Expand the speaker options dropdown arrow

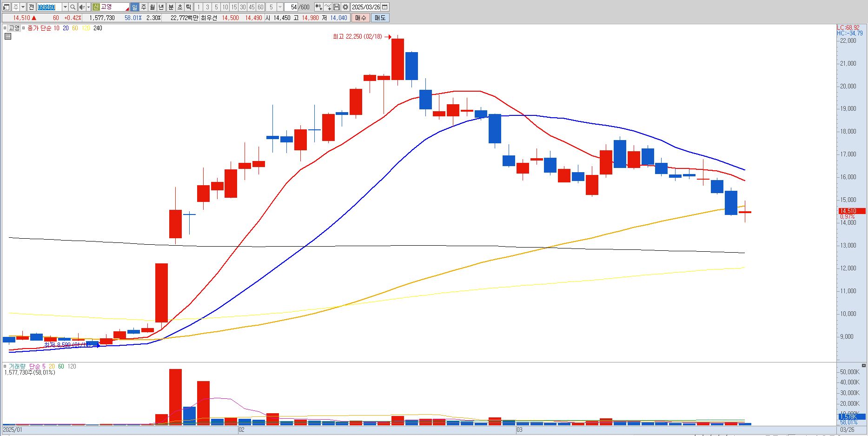(88, 7)
